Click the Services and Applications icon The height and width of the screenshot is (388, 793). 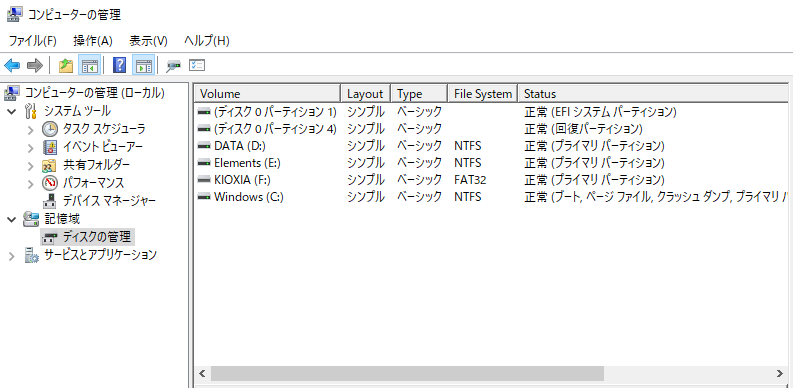tap(31, 255)
